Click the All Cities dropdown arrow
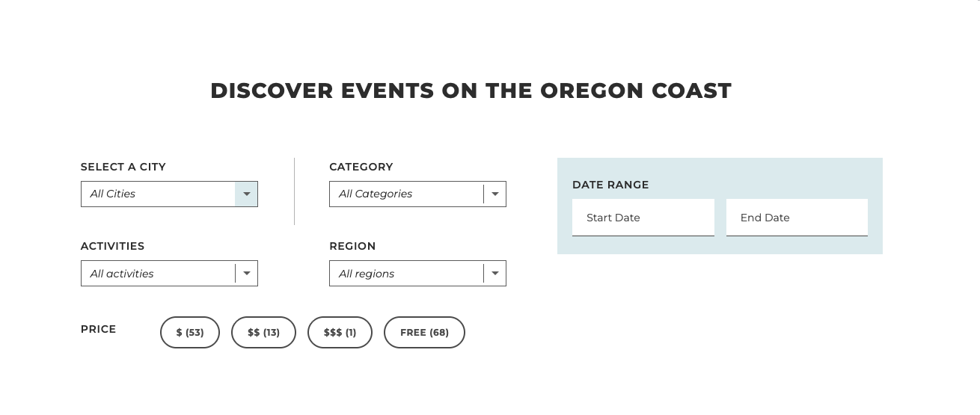Screen dimensions: 980x415 (x=246, y=194)
